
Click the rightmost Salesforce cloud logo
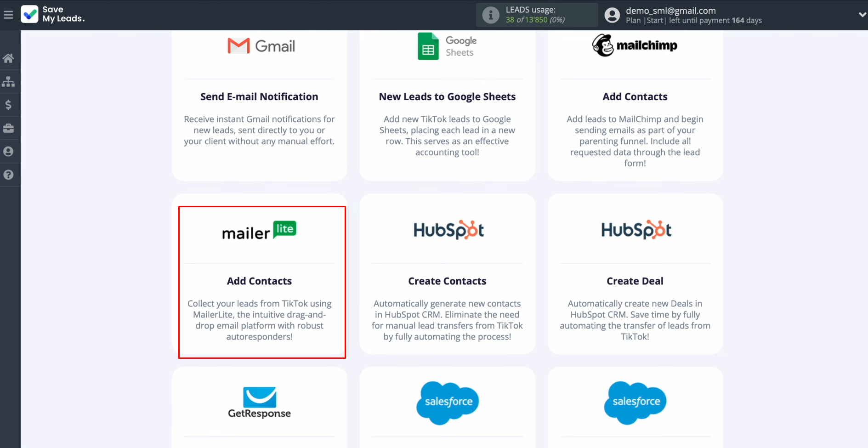point(635,403)
